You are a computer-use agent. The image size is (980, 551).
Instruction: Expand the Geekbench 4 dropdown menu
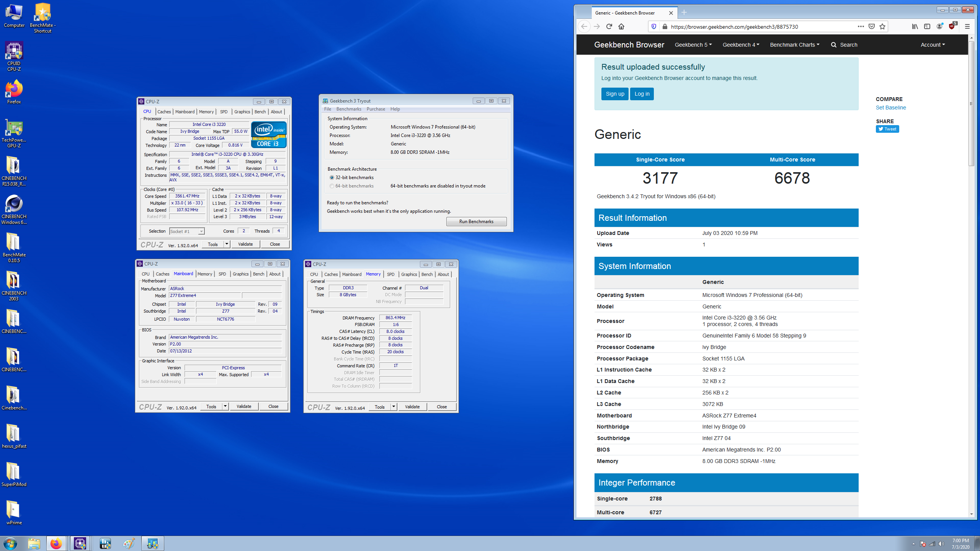[x=741, y=45]
